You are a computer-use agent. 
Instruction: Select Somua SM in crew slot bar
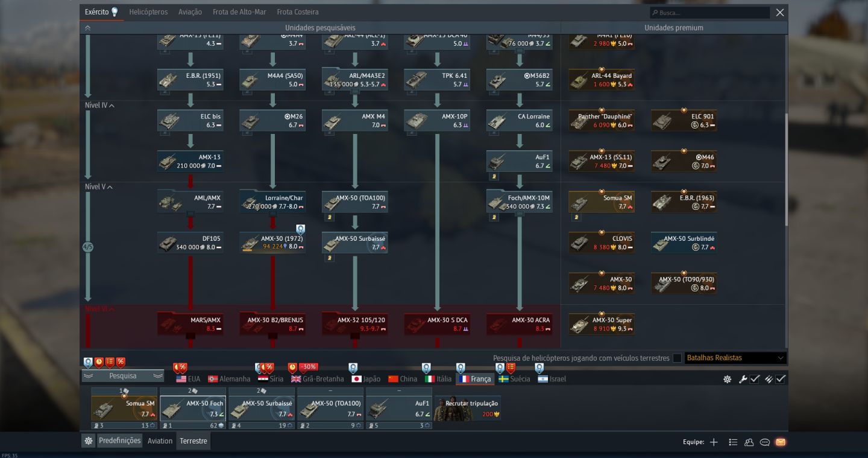tap(124, 409)
